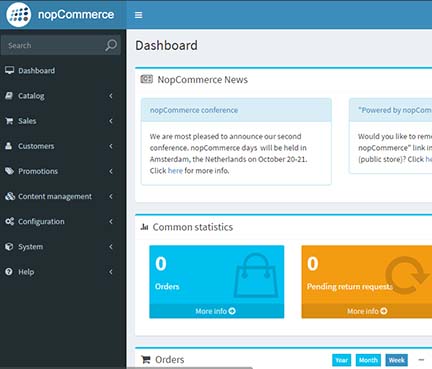Collapse the Orders panel with minus button
Screen dimensions: 432x369
(x=421, y=360)
